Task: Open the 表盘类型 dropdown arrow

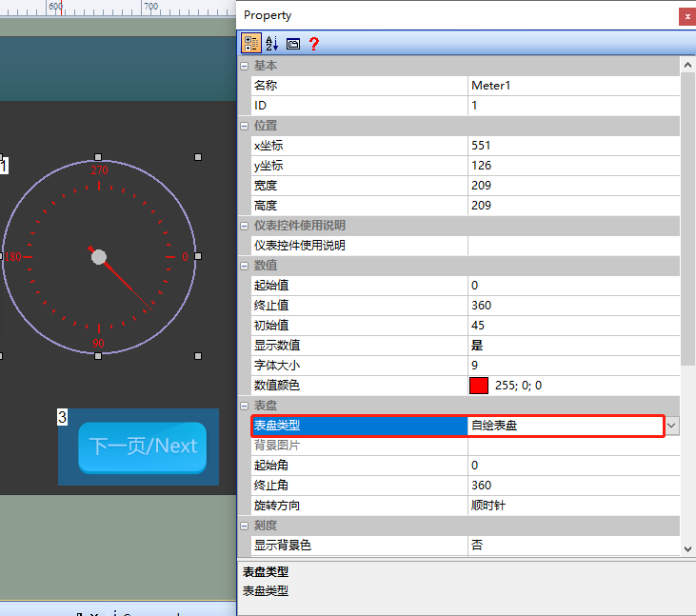Action: [671, 426]
